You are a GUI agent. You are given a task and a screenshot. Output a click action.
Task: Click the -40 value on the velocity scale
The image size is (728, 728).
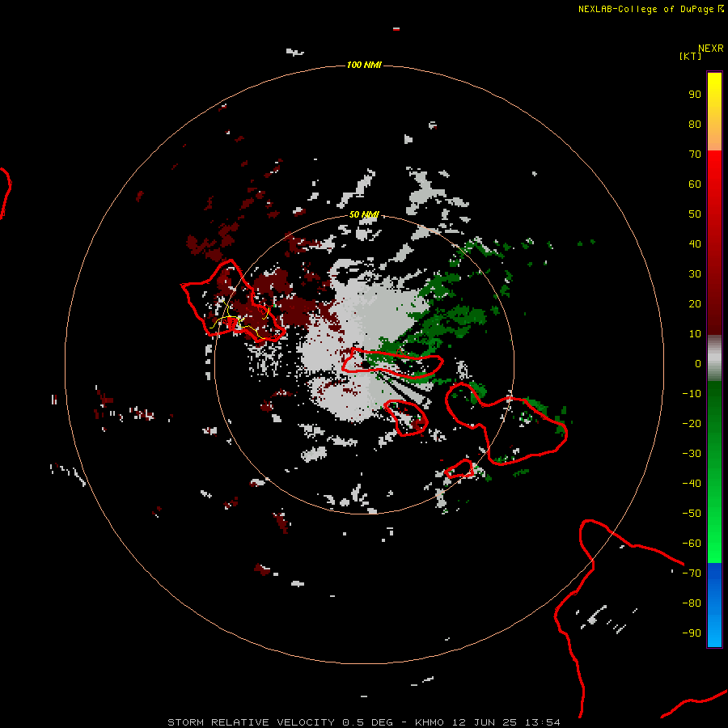(x=692, y=484)
